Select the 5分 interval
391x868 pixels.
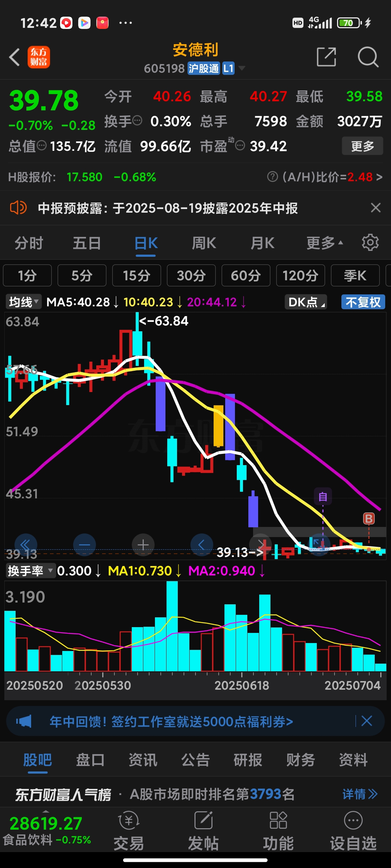click(82, 276)
